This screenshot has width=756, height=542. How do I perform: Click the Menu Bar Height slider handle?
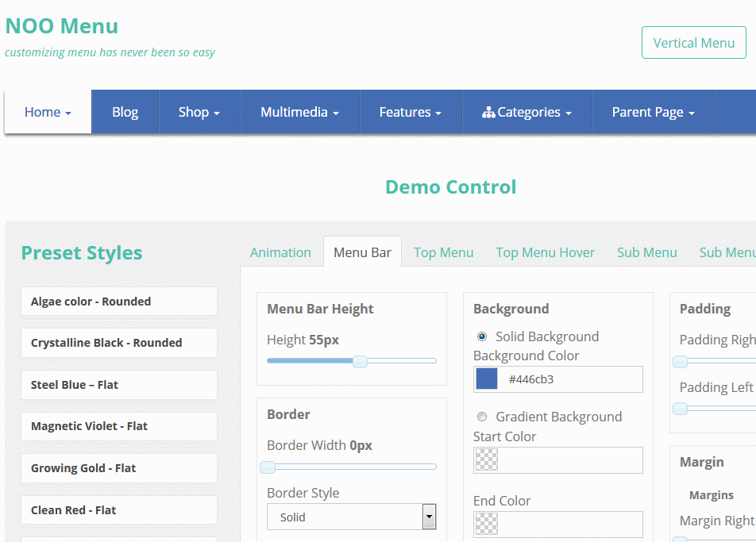[x=360, y=361]
